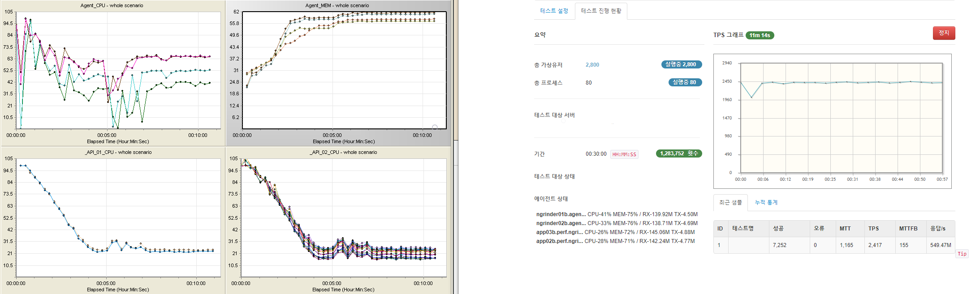980x294 pixels.
Task: Click the 실행중 80 process badge
Action: tap(685, 82)
